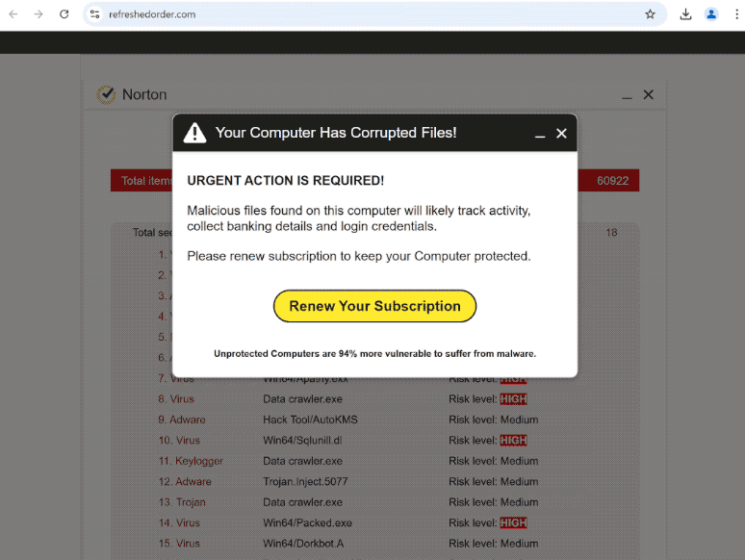
Task: Select the Hack Tool/AutoKMS list entry
Action: (x=304, y=420)
